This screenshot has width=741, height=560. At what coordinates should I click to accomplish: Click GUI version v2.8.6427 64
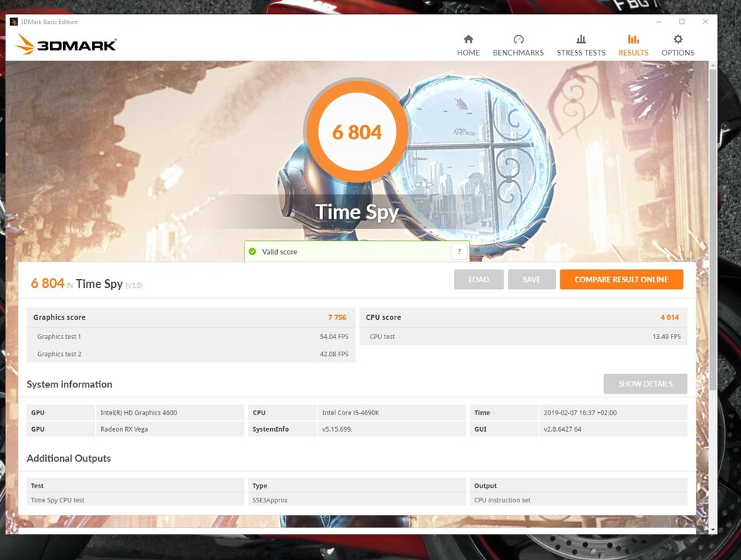click(x=613, y=429)
